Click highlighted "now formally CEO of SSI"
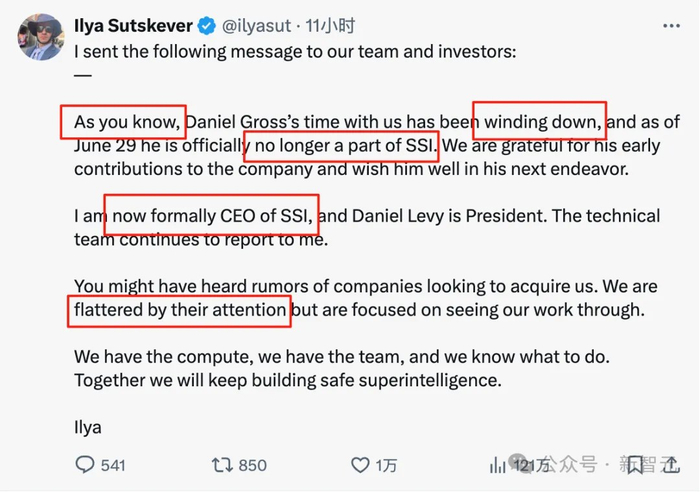Screen dimensions: 700x492 [211, 215]
